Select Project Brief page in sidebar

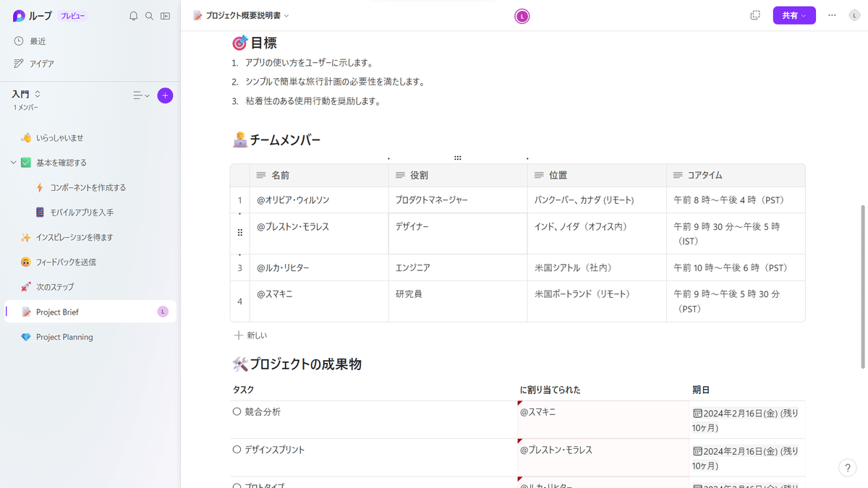click(90, 312)
